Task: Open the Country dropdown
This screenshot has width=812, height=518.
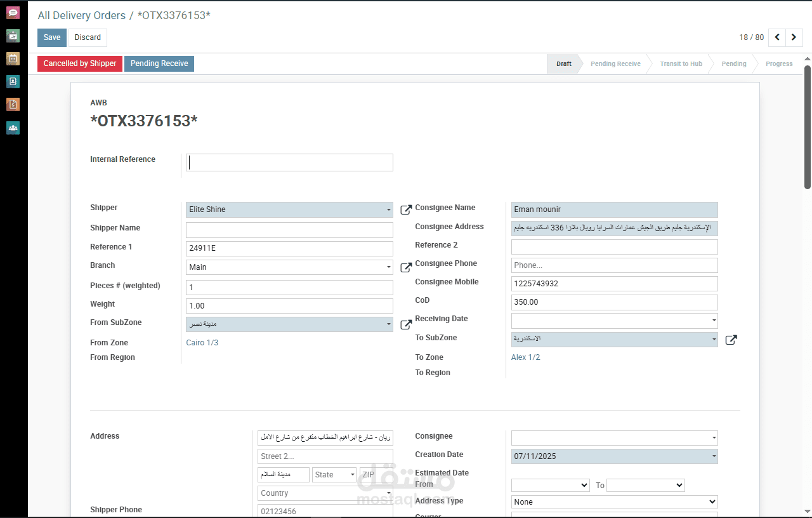Action: point(325,493)
